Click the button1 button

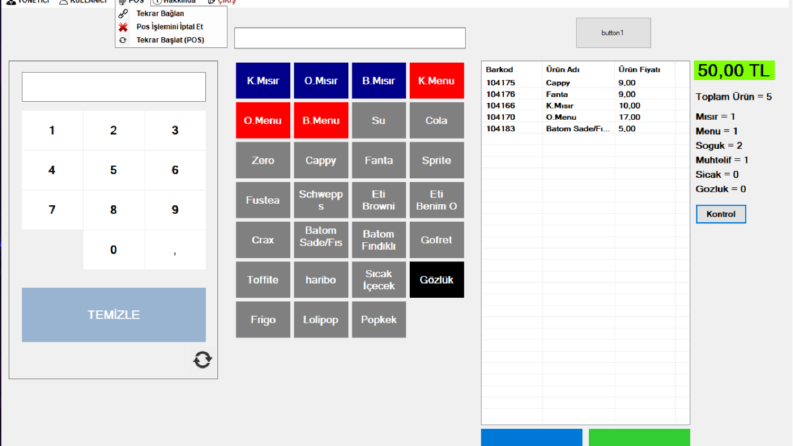click(613, 33)
